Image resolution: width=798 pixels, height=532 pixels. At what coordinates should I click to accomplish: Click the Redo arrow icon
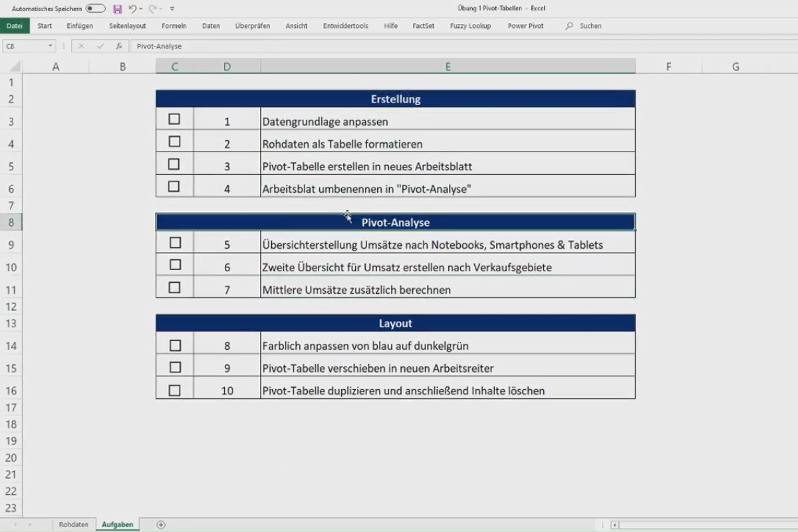(x=152, y=9)
